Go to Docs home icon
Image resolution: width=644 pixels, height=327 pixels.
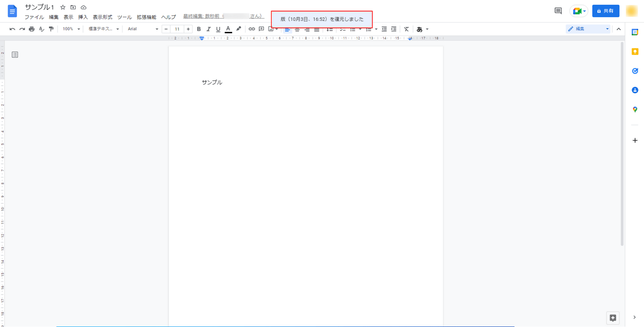(x=12, y=11)
